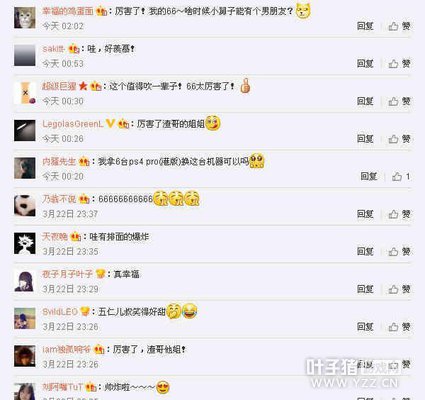The image size is (425, 400).
Task: Reply to the 02:02 comment
Action: pos(365,26)
